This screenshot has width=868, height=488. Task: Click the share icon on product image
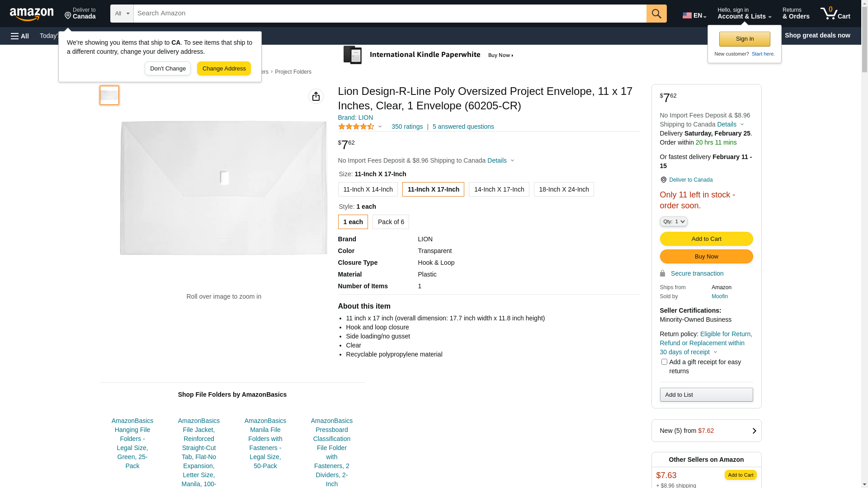pyautogui.click(x=316, y=96)
